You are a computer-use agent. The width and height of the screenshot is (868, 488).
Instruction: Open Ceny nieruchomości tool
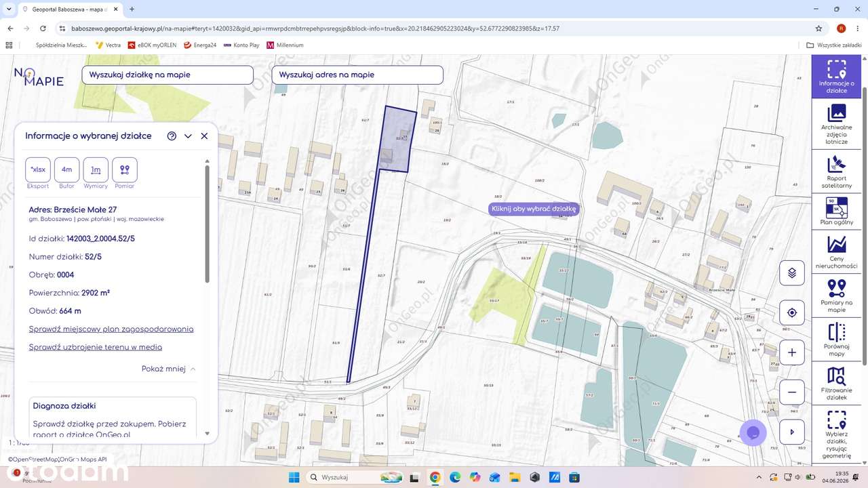point(836,252)
